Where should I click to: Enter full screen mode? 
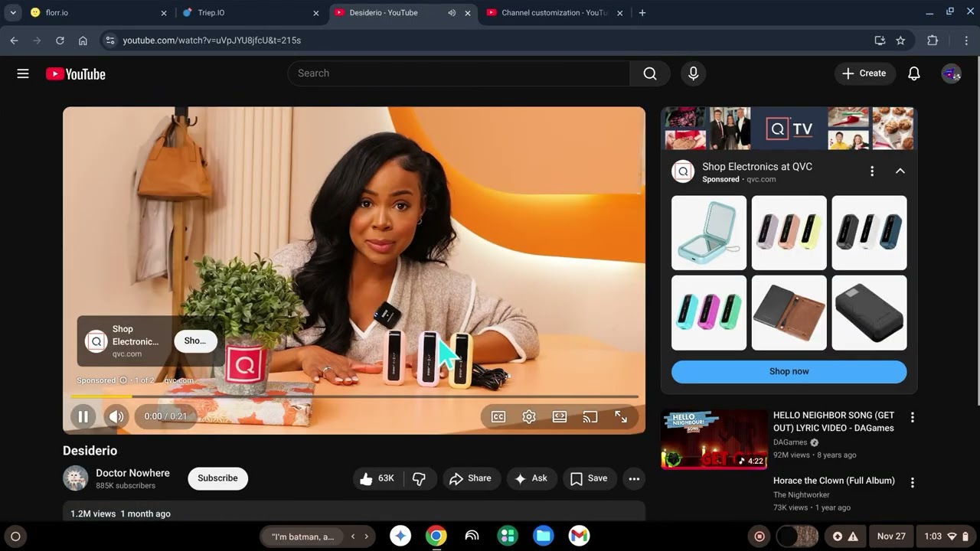pos(621,416)
